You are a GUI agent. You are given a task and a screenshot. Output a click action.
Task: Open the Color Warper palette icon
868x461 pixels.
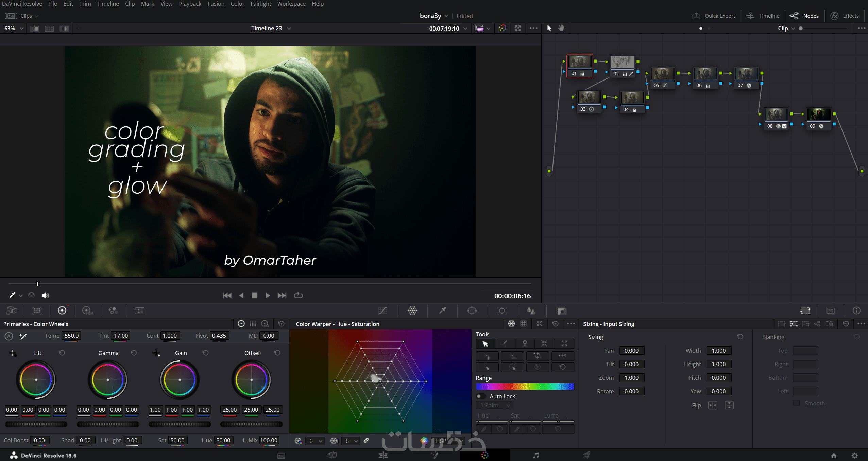click(x=412, y=311)
